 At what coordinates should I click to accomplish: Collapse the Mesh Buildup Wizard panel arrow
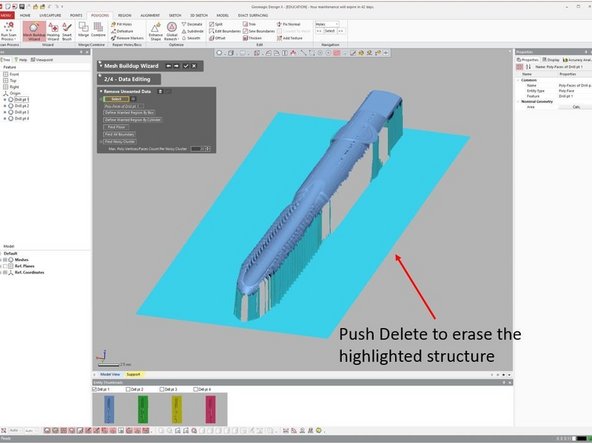(100, 65)
